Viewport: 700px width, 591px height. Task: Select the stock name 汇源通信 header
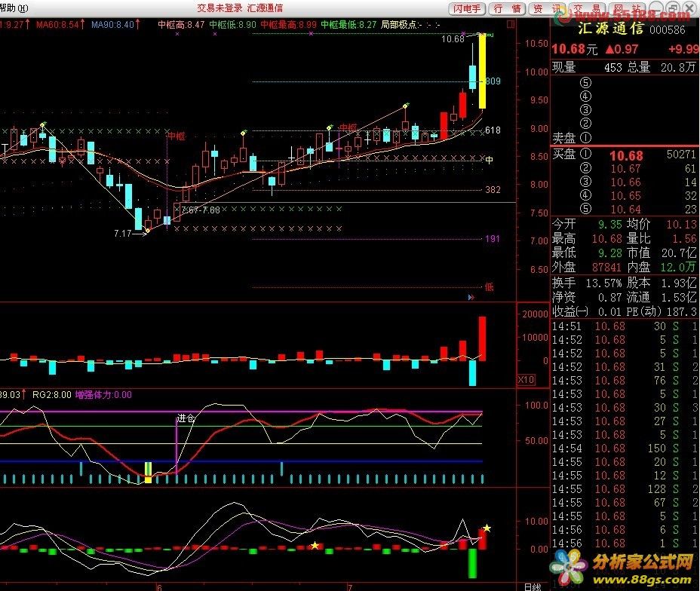(x=611, y=29)
